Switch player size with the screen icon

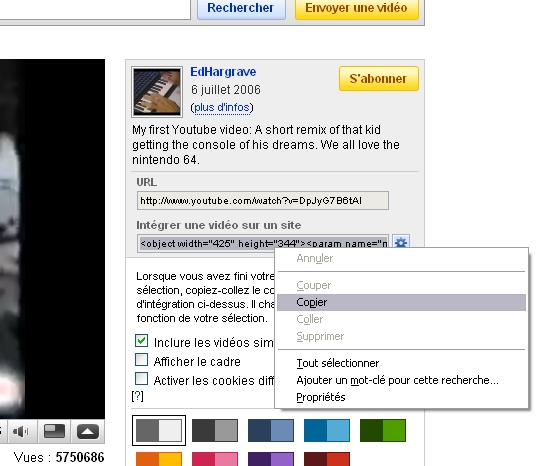54,431
